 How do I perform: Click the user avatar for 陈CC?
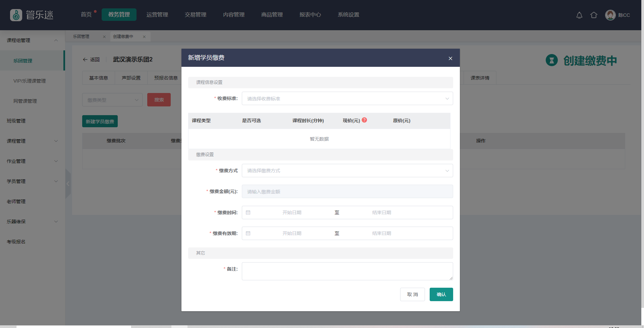(610, 15)
